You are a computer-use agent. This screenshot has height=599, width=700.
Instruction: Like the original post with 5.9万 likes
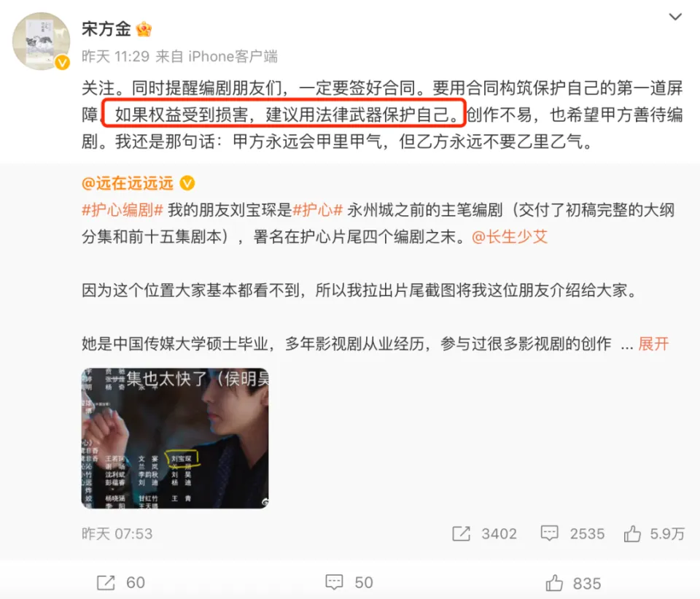pos(654,534)
